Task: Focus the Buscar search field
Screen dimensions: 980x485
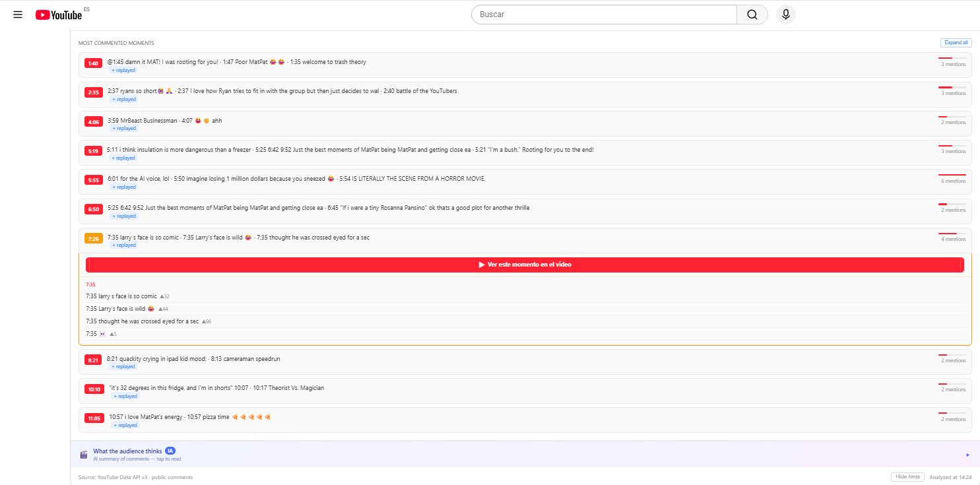Action: (x=604, y=15)
